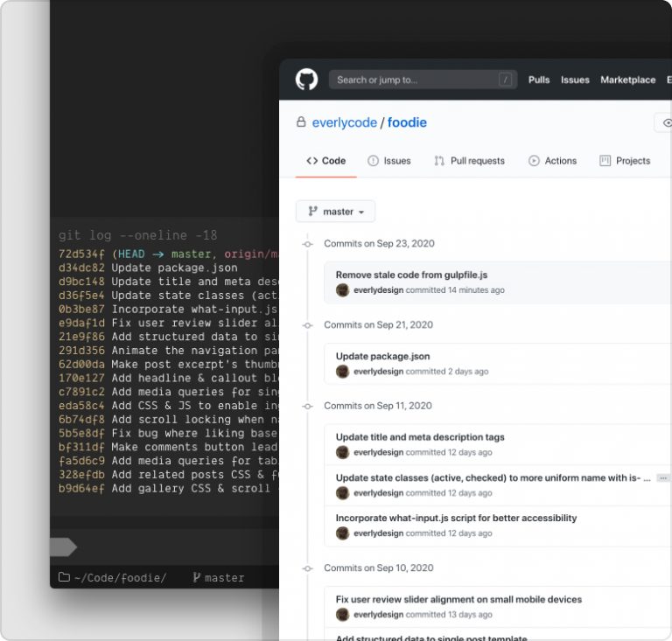Click avatar next to Remove stale code commit
Image resolution: width=672 pixels, height=641 pixels.
(343, 290)
